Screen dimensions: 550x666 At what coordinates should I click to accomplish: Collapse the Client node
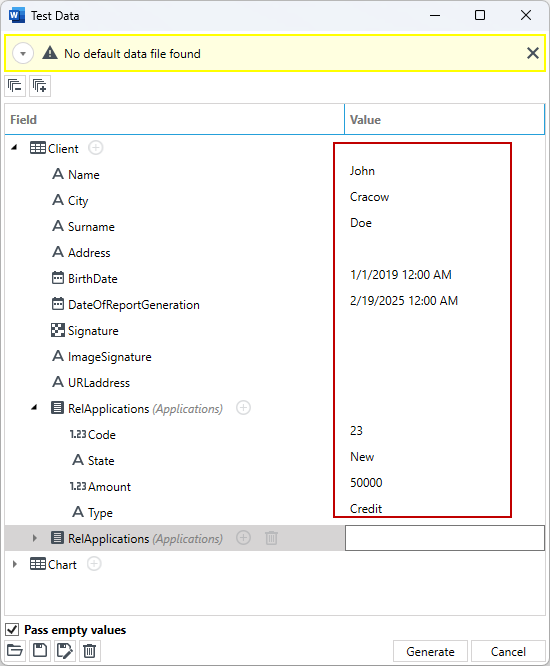(14, 148)
